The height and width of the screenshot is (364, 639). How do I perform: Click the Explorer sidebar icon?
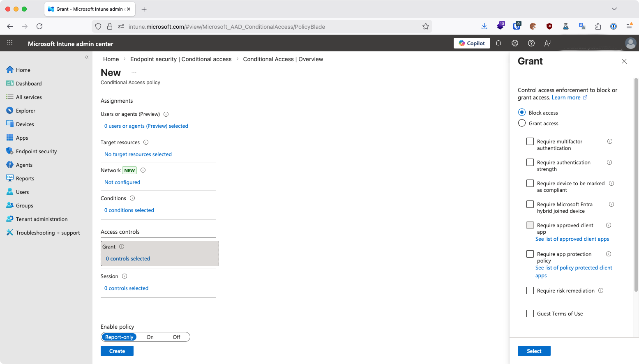10,111
